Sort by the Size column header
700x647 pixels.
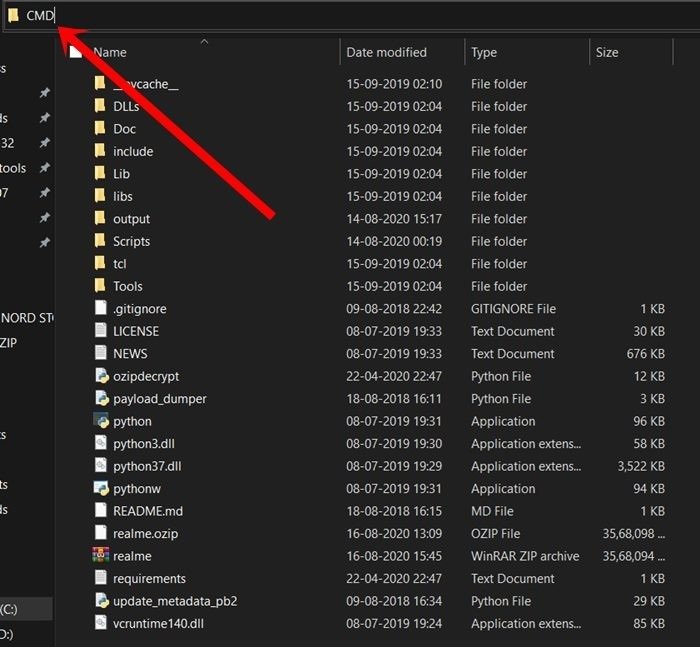(x=607, y=52)
